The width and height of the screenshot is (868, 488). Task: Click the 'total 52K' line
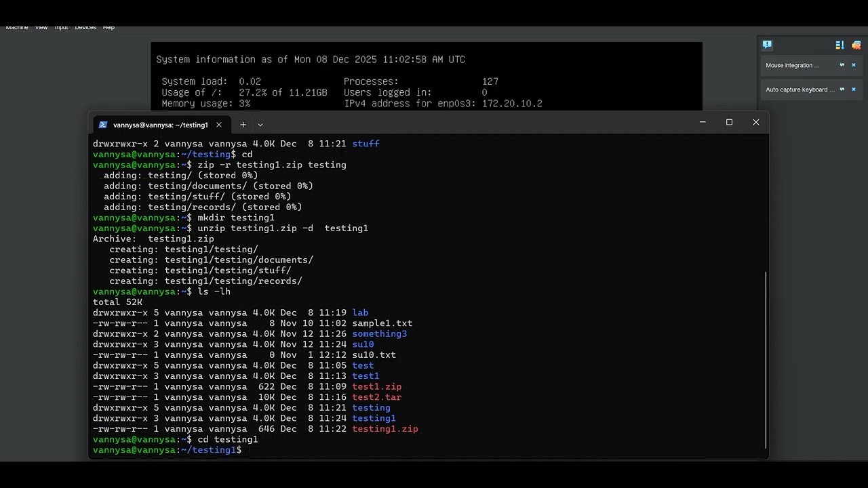pyautogui.click(x=117, y=302)
